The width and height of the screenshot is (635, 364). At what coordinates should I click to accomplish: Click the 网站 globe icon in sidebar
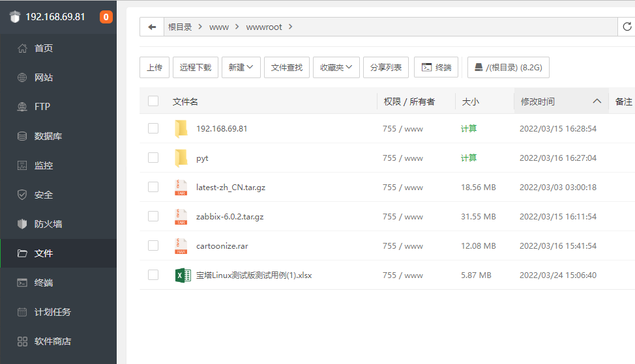[x=22, y=77]
